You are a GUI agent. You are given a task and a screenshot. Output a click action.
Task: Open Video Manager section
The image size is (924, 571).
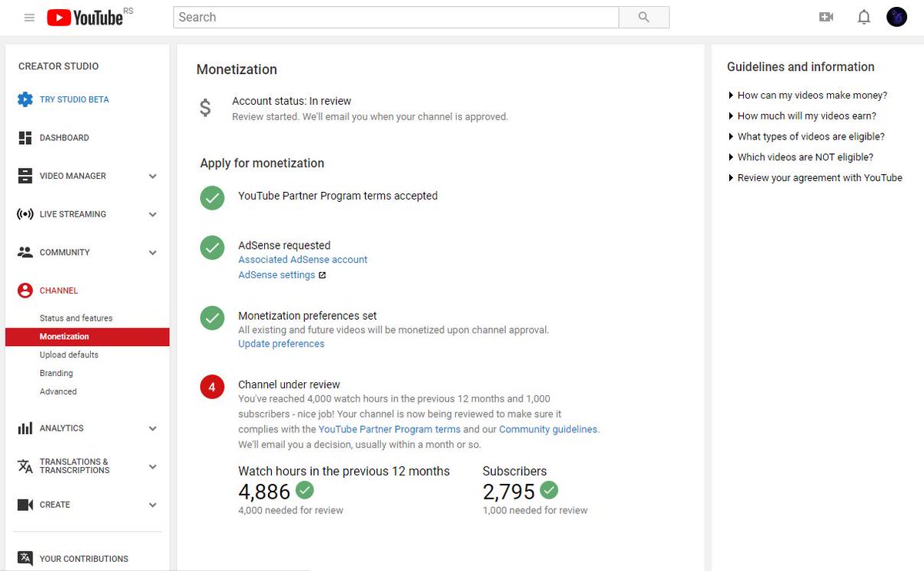(x=72, y=176)
